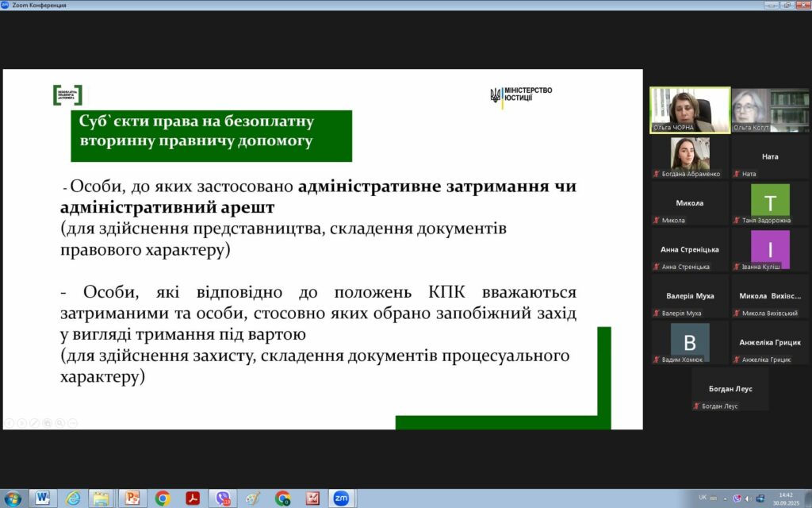Open PowerPoint from the taskbar
This screenshot has height=508, width=812.
[132, 498]
